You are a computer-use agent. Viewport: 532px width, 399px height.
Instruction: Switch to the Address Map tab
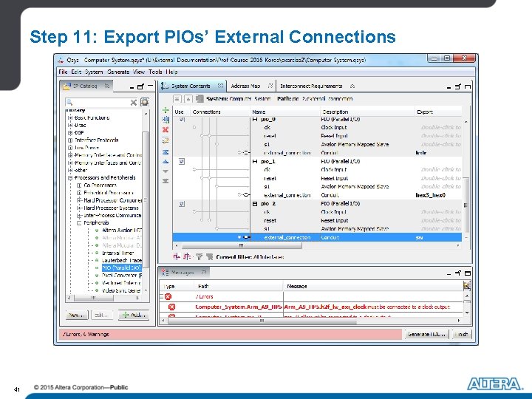[x=245, y=86]
